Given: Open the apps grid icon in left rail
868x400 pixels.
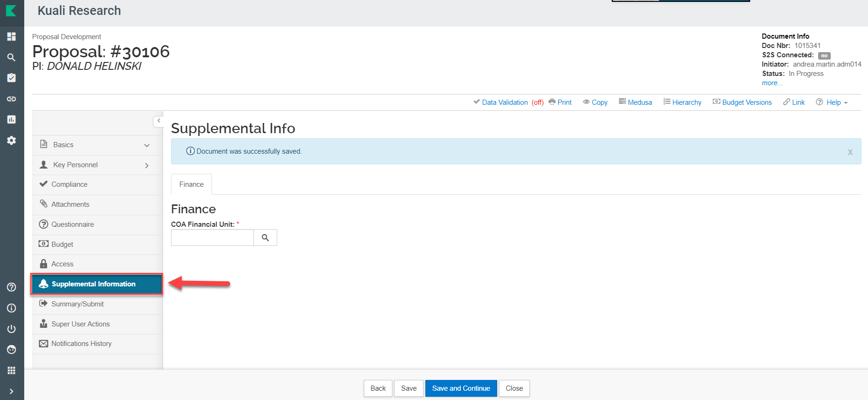Looking at the screenshot, I should coord(12,371).
